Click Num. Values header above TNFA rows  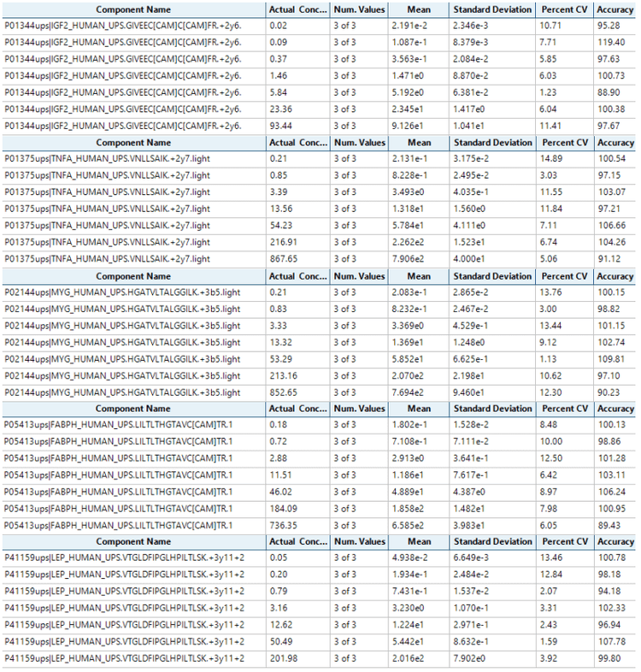click(x=359, y=143)
